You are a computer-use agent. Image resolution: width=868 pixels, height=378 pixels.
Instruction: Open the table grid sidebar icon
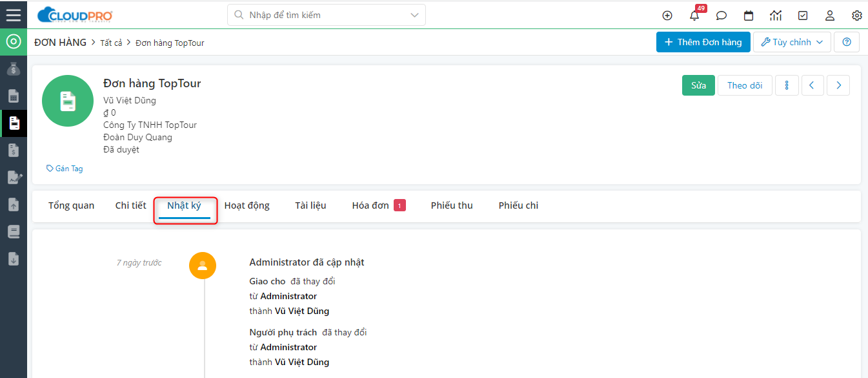[x=14, y=96]
